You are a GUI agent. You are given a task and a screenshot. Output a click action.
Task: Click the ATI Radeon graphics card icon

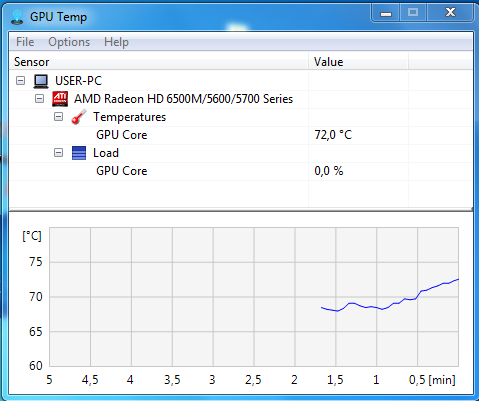pyautogui.click(x=60, y=99)
